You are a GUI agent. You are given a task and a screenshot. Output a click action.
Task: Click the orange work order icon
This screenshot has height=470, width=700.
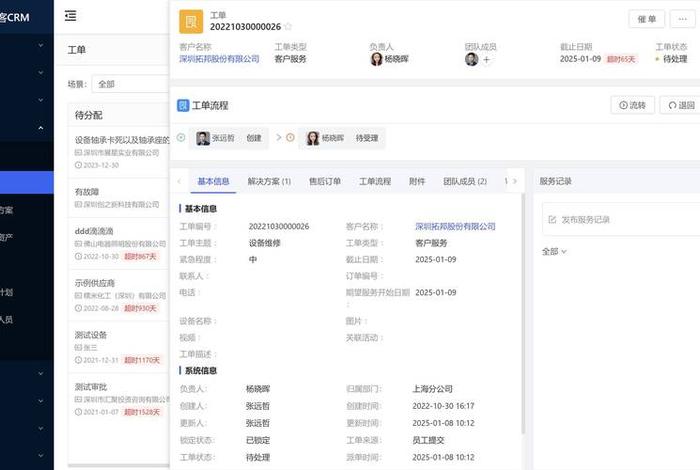coord(191,21)
